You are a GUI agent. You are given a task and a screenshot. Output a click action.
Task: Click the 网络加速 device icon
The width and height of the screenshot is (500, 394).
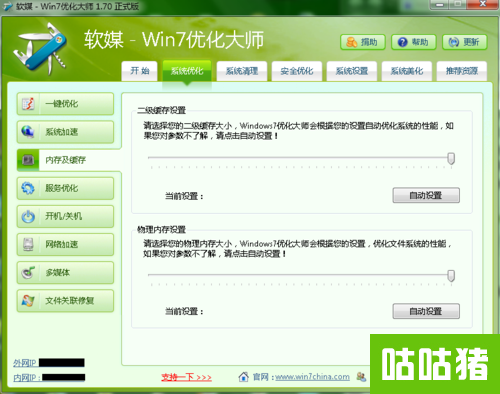pos(28,244)
